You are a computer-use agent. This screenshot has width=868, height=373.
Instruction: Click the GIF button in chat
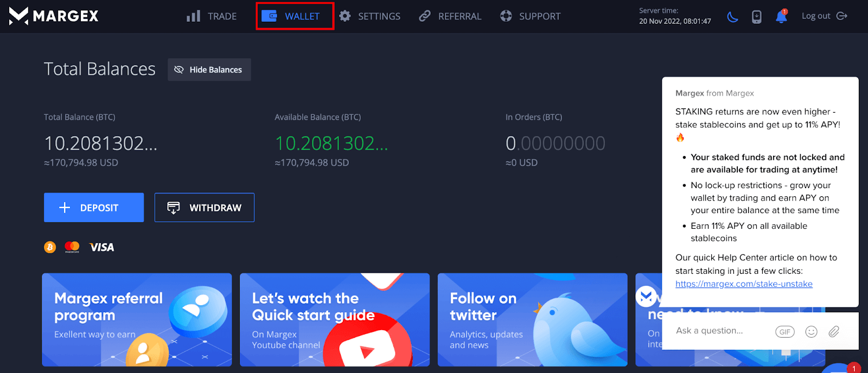tap(784, 332)
